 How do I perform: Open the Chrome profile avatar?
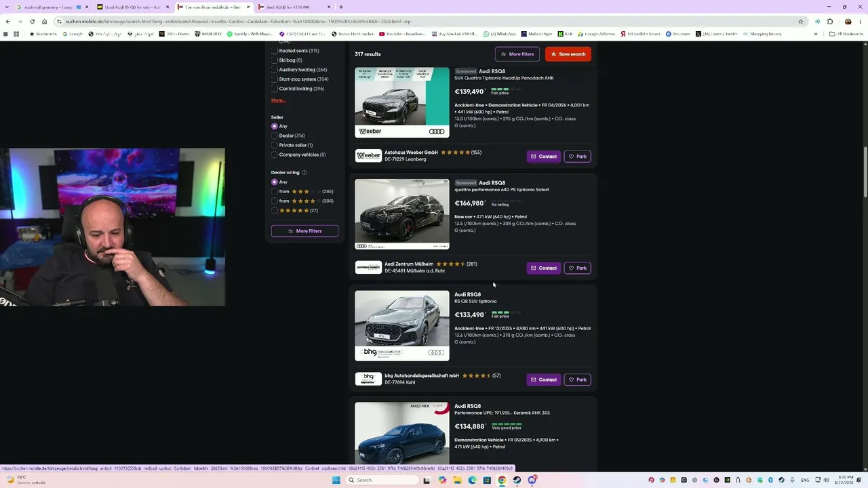coord(848,21)
